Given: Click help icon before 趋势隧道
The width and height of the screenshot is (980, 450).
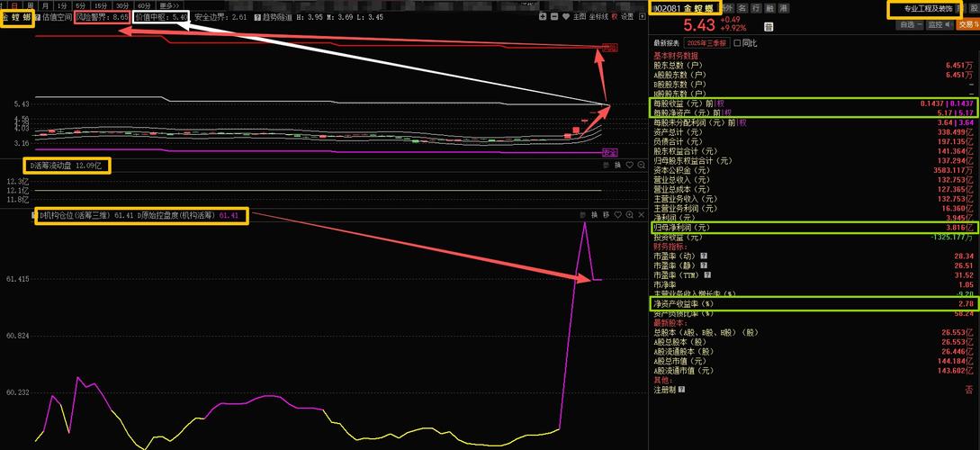Looking at the screenshot, I should click(256, 17).
